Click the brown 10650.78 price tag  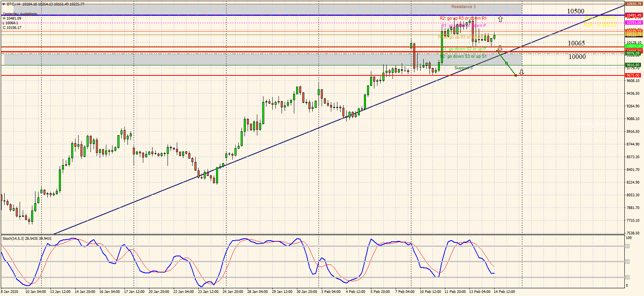[x=633, y=4]
